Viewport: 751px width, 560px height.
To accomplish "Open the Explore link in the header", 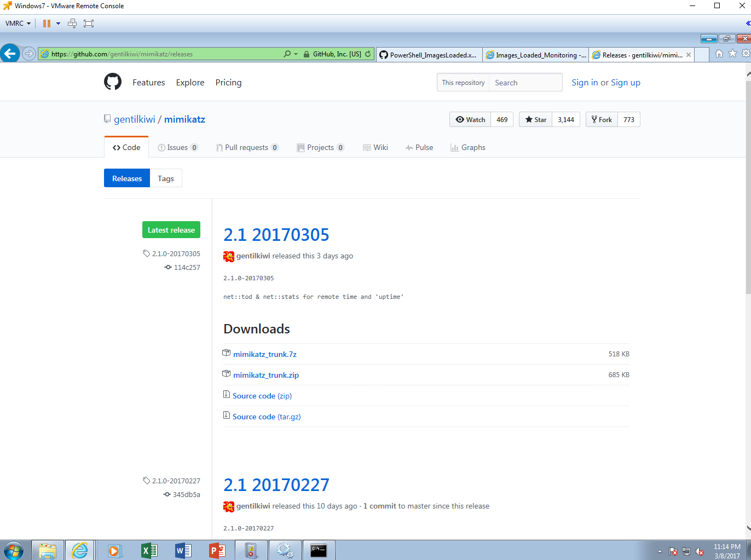I will tap(190, 82).
